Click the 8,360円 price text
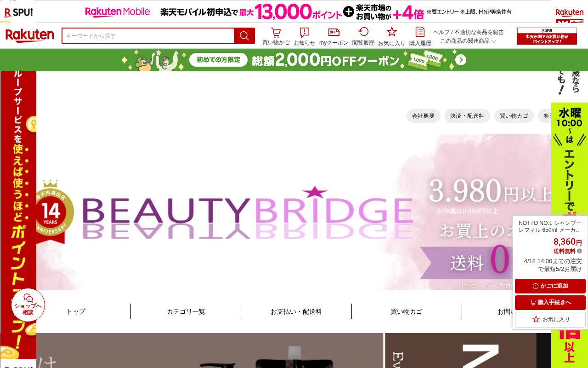588x368 pixels. (x=567, y=242)
